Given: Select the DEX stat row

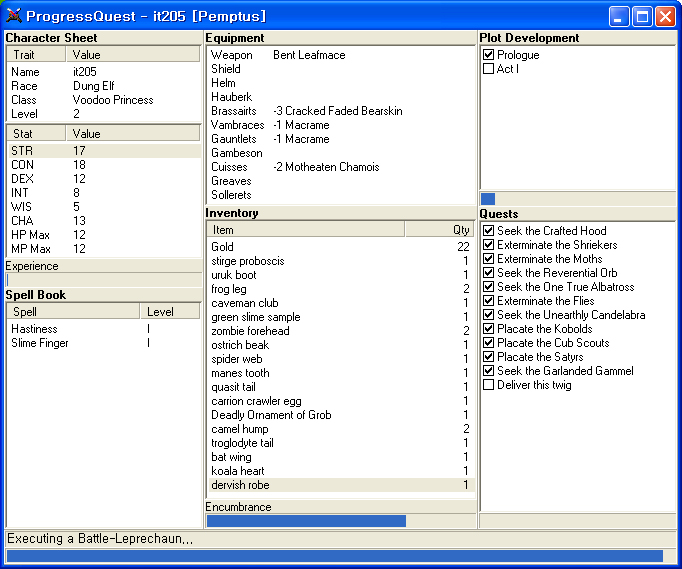Looking at the screenshot, I should click(x=104, y=178).
